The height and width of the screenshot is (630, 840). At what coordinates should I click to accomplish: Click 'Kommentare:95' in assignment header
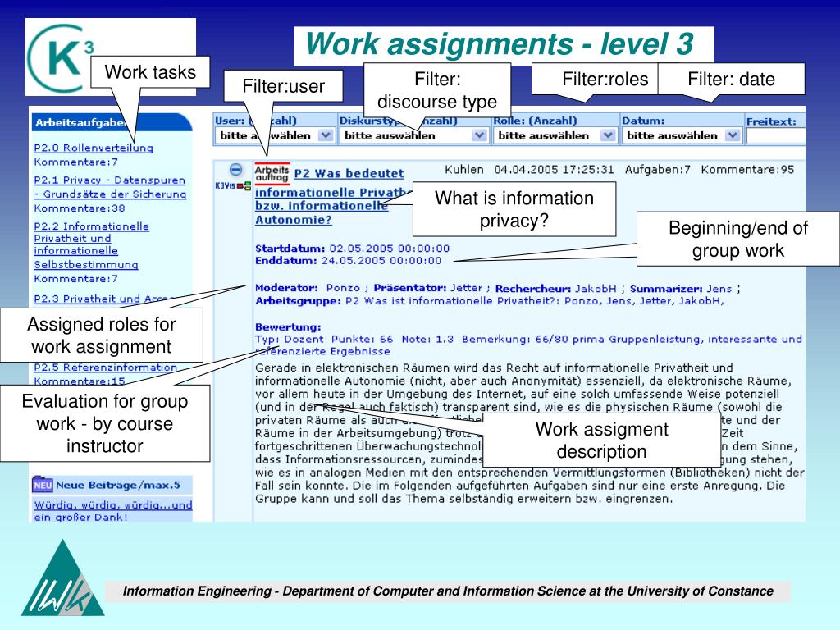click(x=747, y=170)
